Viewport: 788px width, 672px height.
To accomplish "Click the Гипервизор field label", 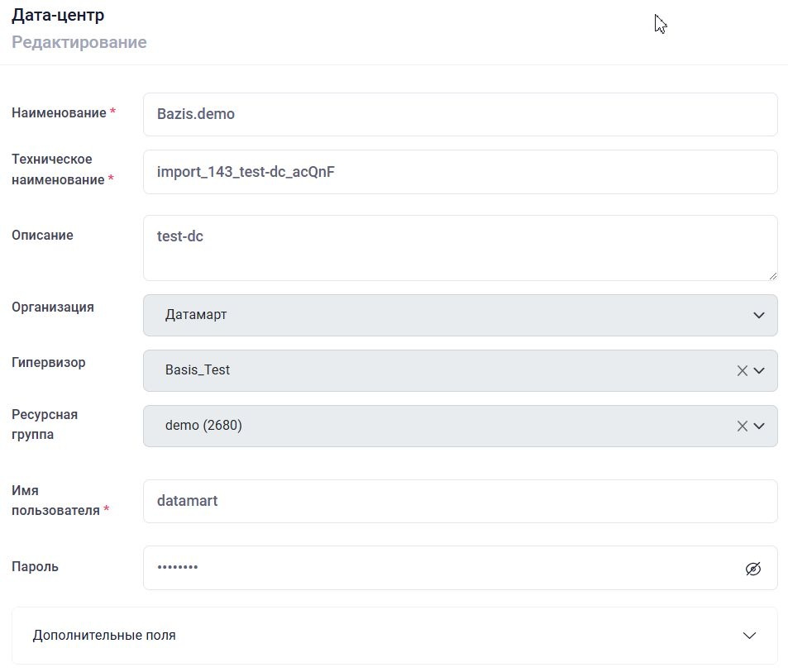I will (49, 362).
